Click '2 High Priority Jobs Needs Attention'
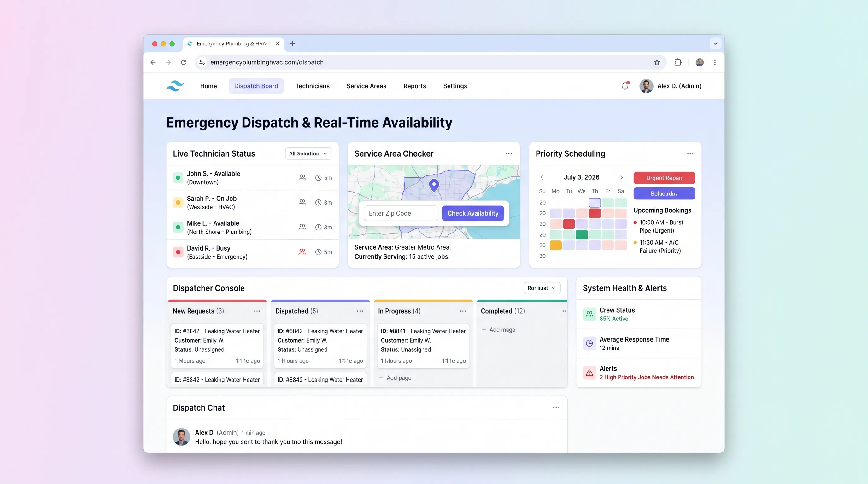Image resolution: width=868 pixels, height=484 pixels. coord(647,377)
